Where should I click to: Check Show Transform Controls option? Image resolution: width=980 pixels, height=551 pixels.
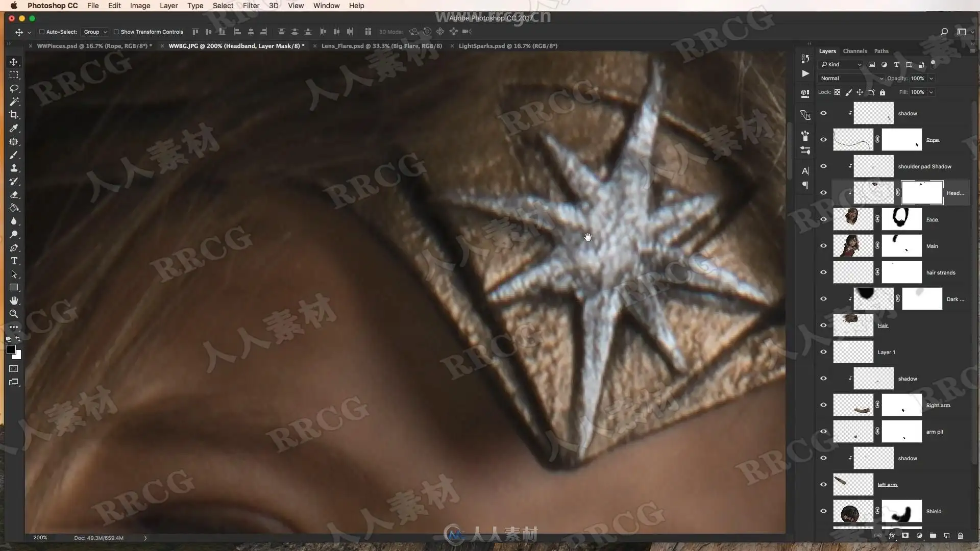click(116, 32)
